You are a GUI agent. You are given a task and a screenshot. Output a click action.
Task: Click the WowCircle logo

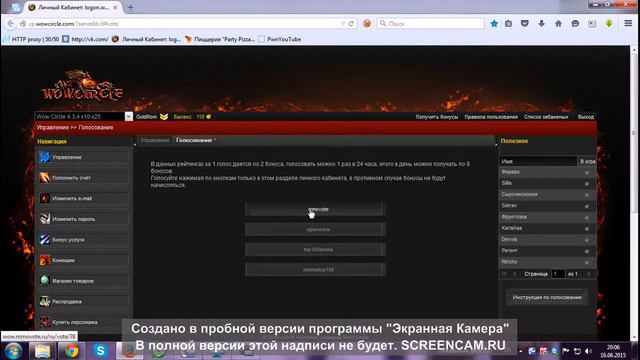(x=82, y=87)
